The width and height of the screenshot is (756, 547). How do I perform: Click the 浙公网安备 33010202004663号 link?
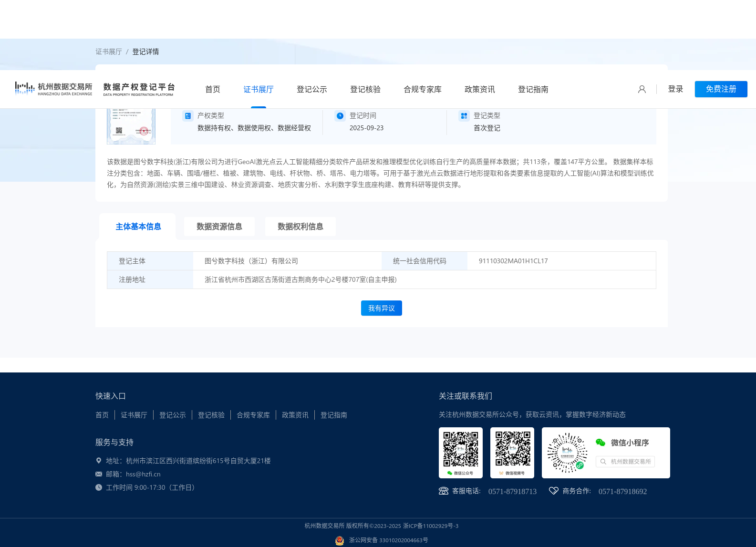pos(389,540)
